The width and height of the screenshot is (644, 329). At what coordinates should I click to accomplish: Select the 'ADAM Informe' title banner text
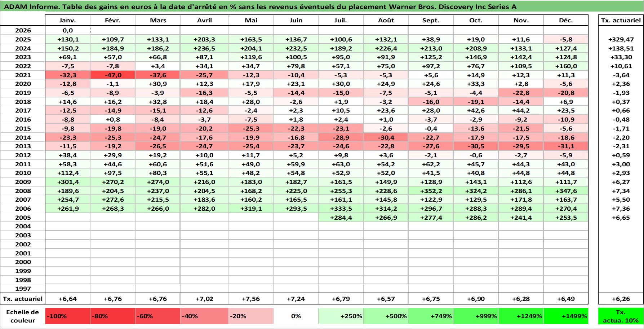(260, 7)
